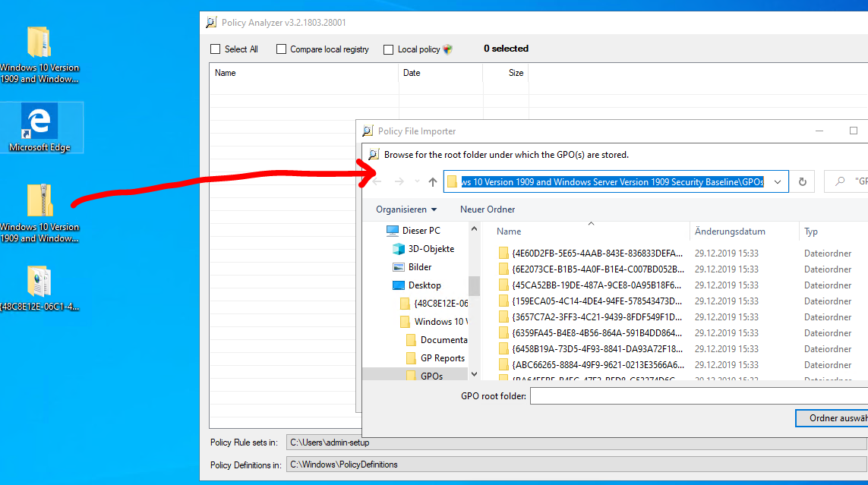This screenshot has width=868, height=485.
Task: Click the Policy File Importer title icon
Action: 368,131
